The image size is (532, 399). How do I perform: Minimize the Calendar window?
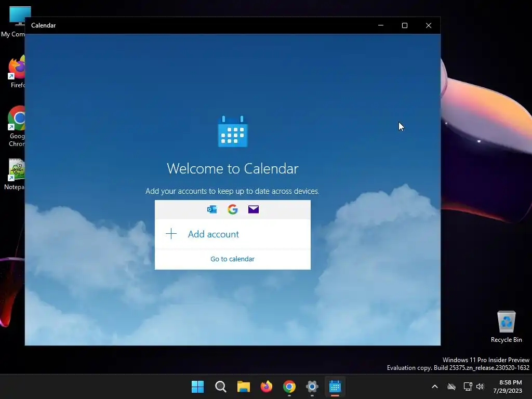pyautogui.click(x=381, y=25)
